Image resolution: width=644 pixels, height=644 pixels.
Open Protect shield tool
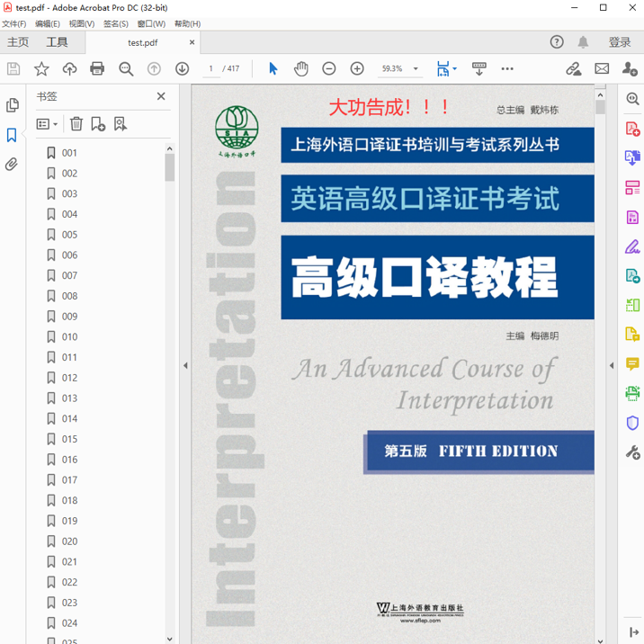click(632, 423)
